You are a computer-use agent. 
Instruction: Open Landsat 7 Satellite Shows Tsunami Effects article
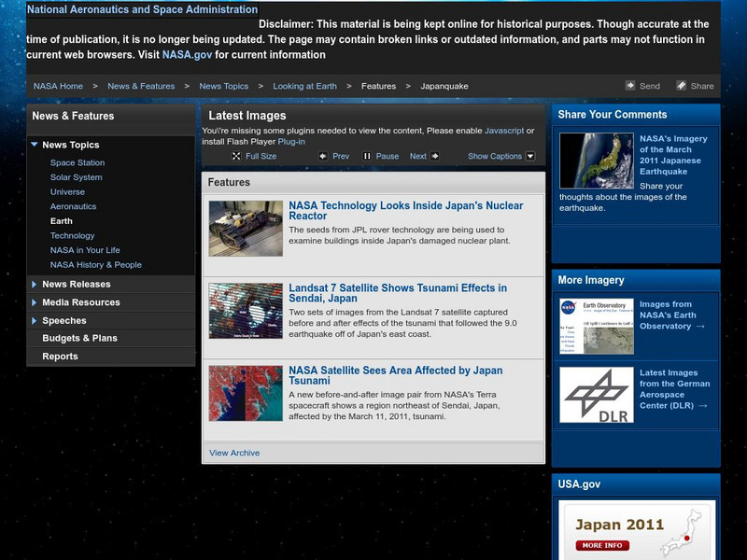coord(398,293)
